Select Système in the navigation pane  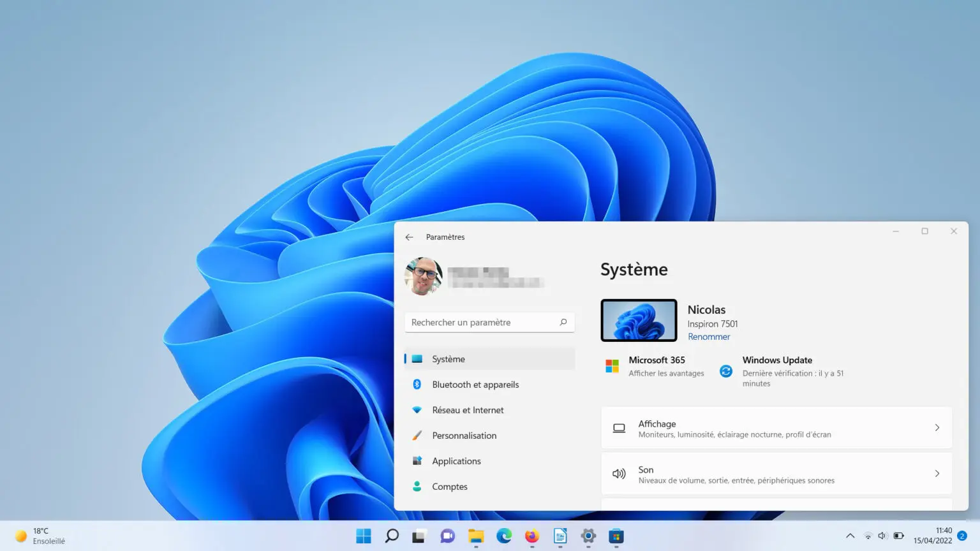click(448, 358)
